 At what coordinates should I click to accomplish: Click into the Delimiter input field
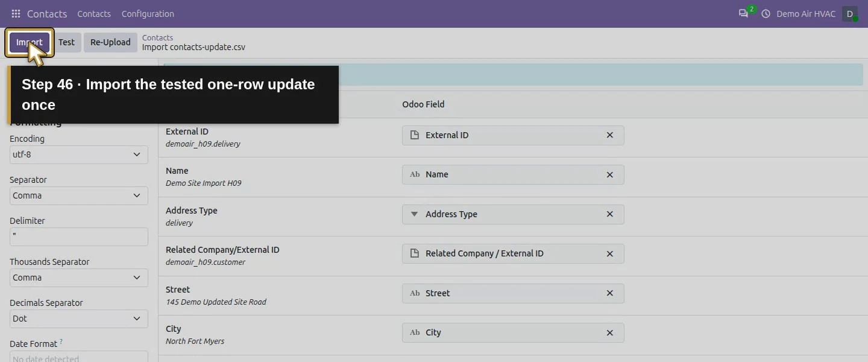(79, 237)
